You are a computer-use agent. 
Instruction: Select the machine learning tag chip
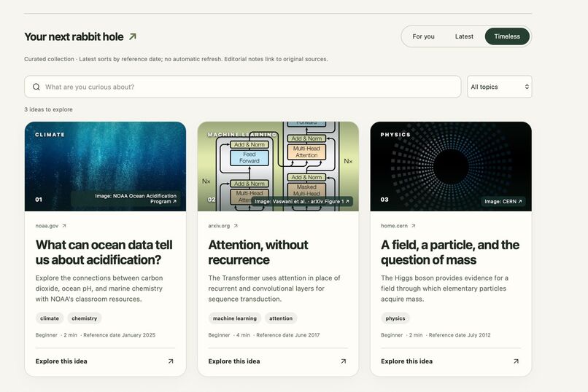coord(235,318)
